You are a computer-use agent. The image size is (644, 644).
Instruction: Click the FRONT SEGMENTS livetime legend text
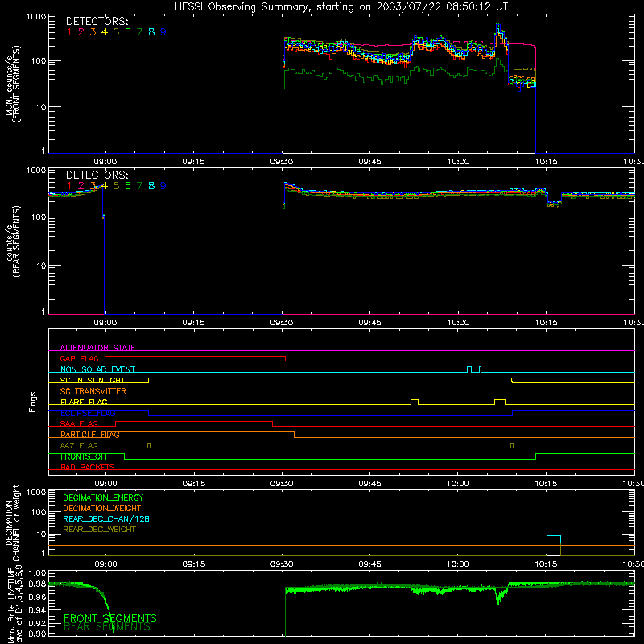coord(110,618)
